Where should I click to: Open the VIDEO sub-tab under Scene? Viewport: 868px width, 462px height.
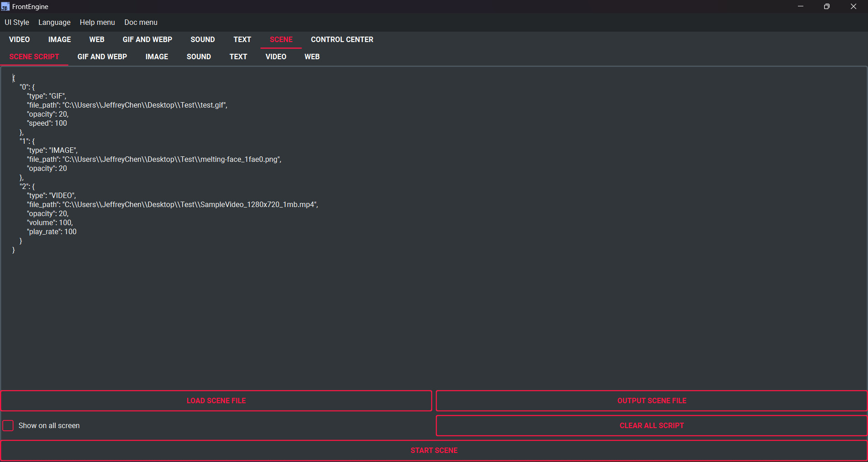coord(276,57)
